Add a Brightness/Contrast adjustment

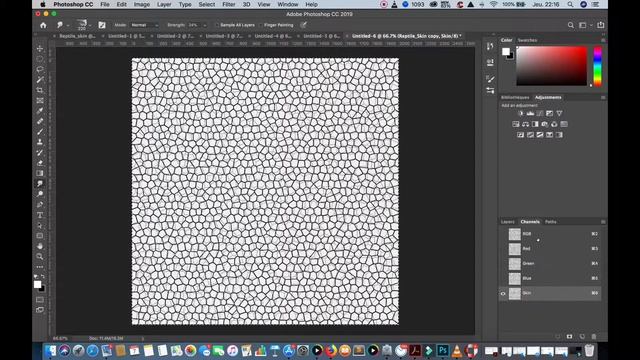coord(520,113)
